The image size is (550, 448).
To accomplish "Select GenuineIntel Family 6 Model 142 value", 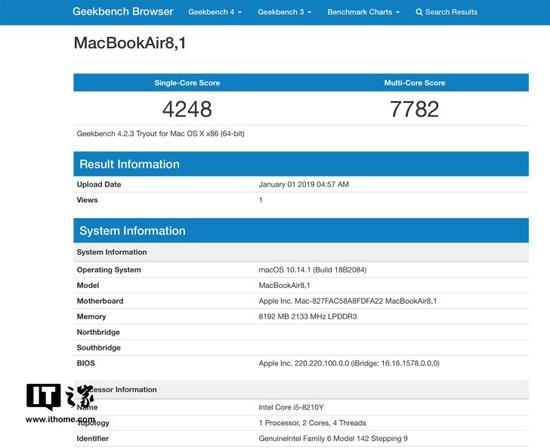I will point(333,439).
